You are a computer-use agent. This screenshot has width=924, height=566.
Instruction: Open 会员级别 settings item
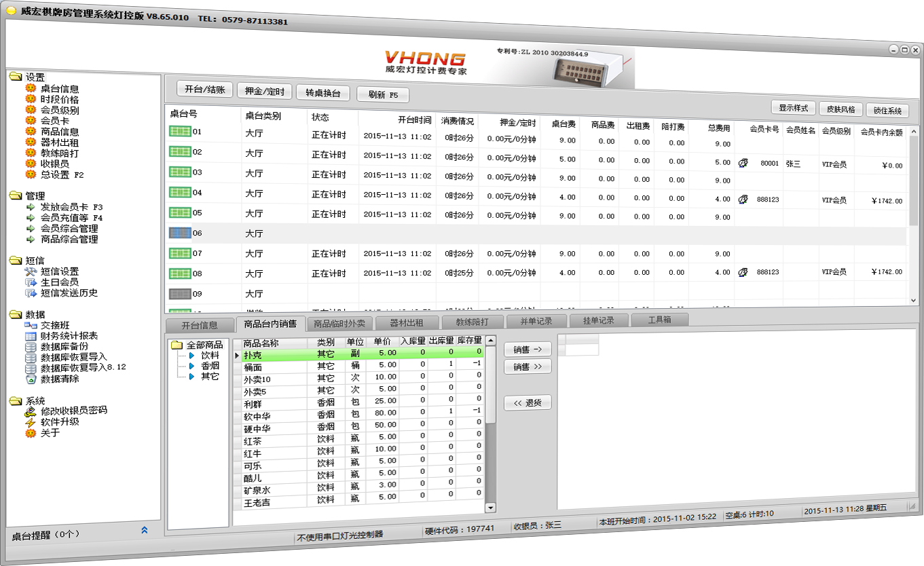(60, 110)
